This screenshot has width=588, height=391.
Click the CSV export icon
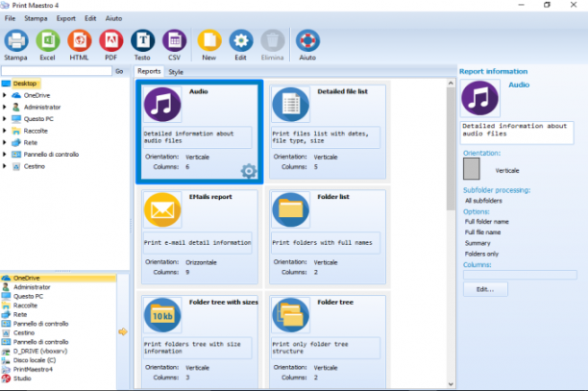(x=174, y=41)
